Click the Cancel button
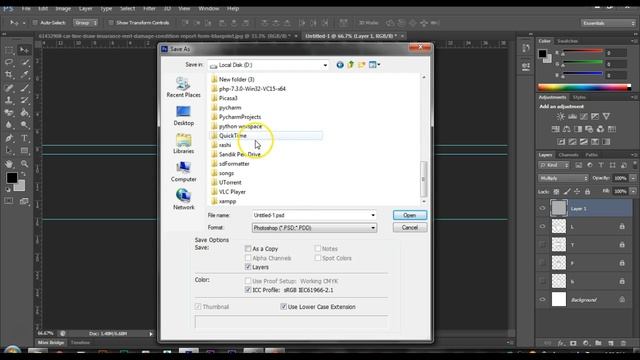This screenshot has width=640, height=360. (410, 227)
